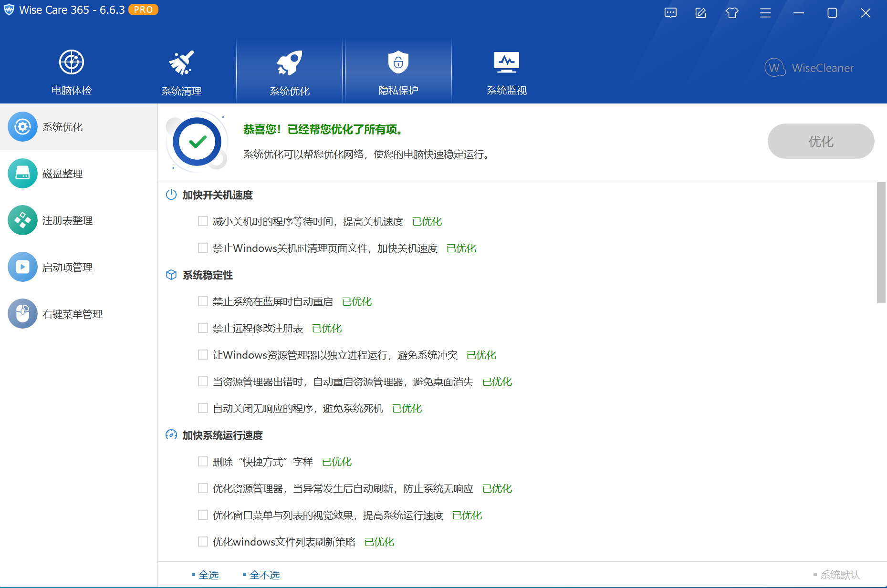Check 优化资源管理器异常后自动刷新 option
The width and height of the screenshot is (887, 588).
(203, 488)
